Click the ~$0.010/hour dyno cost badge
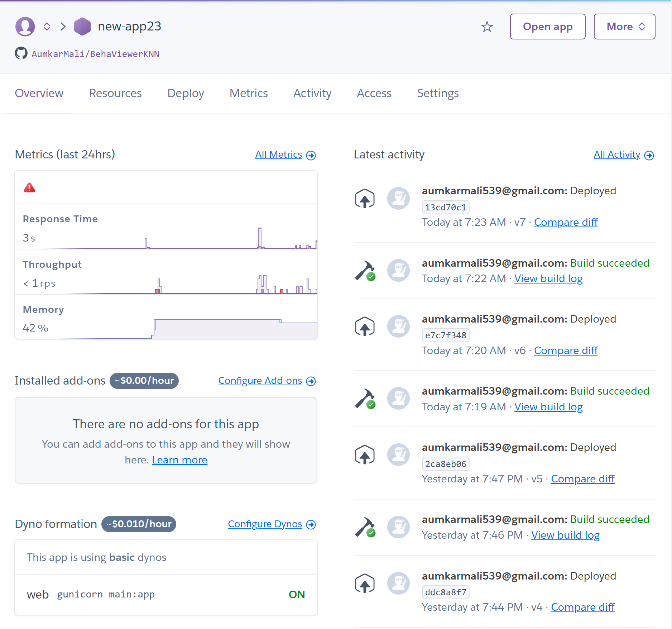672x629 pixels. pos(139,524)
